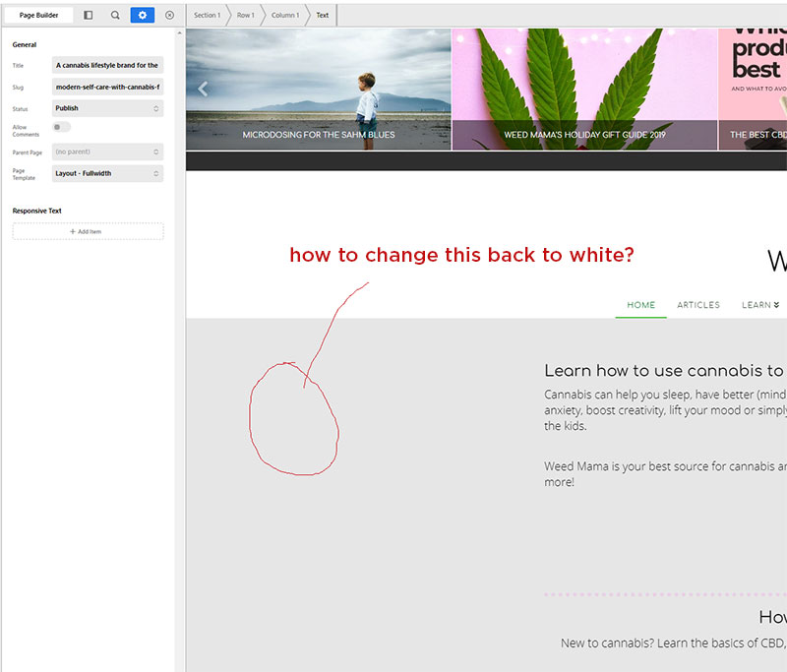Open the ARTICLES navigation item
Screen dimensions: 787x672
pos(698,305)
